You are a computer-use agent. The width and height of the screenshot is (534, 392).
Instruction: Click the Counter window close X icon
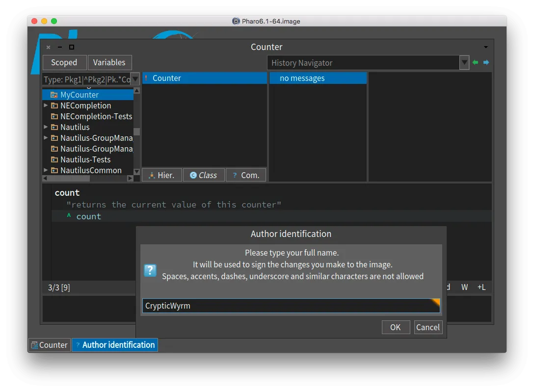[49, 47]
